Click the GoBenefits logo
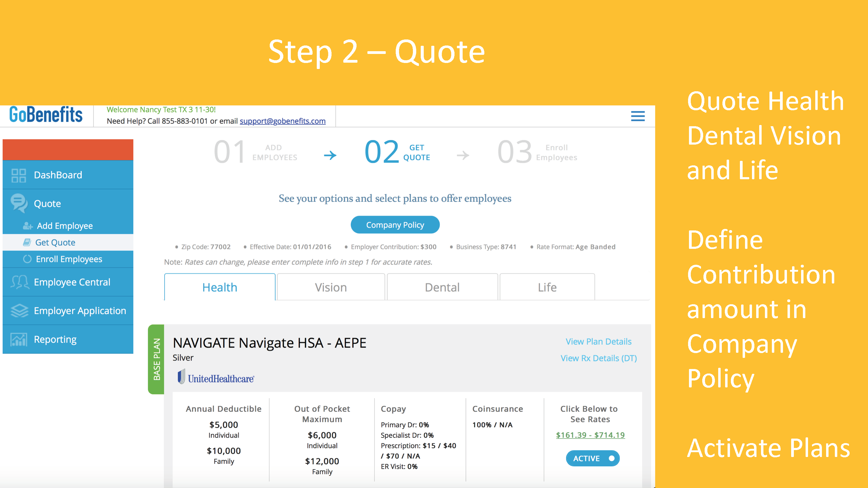This screenshot has height=488, width=868. pos(46,115)
